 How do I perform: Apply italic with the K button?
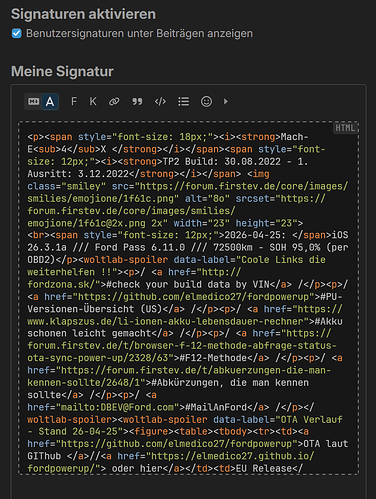(x=93, y=101)
